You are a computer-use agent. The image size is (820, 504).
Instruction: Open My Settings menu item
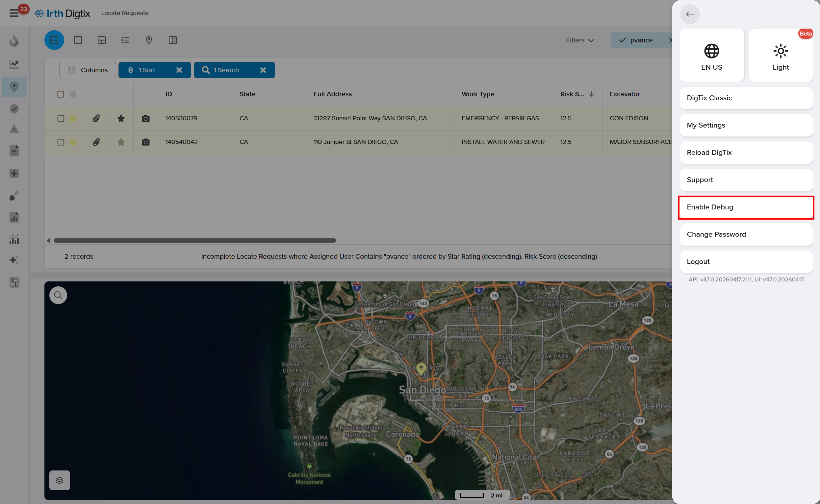pos(746,125)
